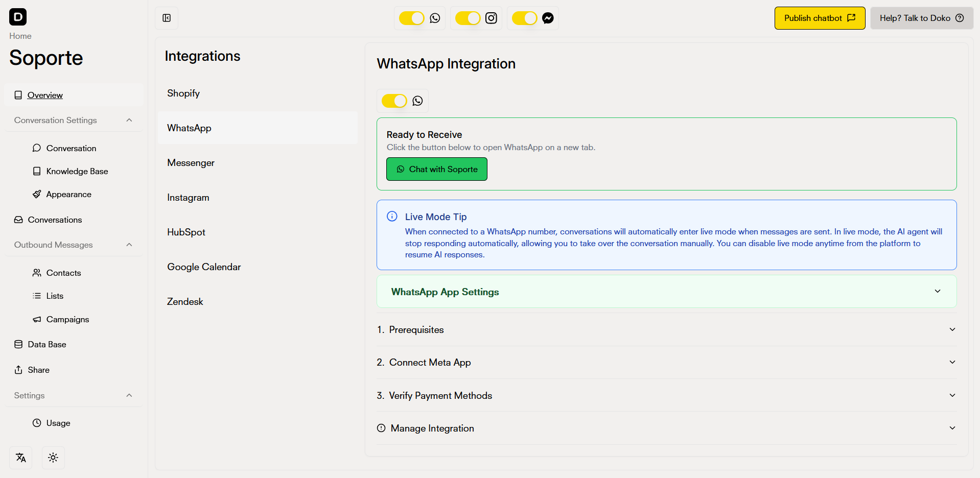Click the Conversation chat bubble icon
This screenshot has height=478, width=980.
(x=37, y=148)
